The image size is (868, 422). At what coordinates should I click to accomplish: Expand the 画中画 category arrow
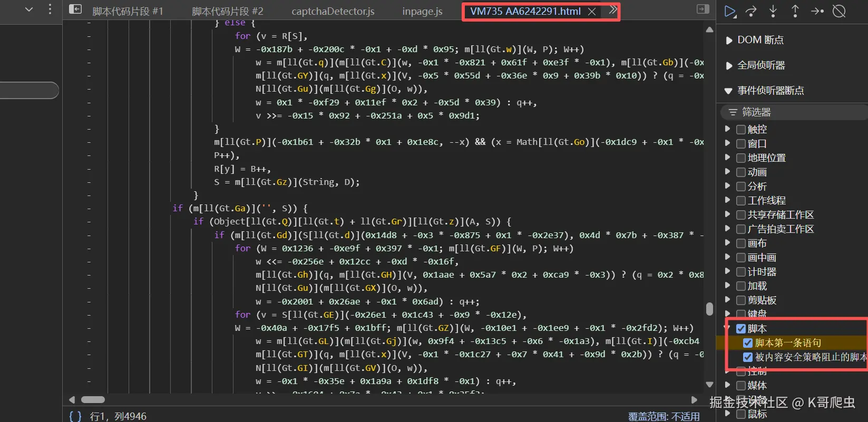click(x=728, y=257)
